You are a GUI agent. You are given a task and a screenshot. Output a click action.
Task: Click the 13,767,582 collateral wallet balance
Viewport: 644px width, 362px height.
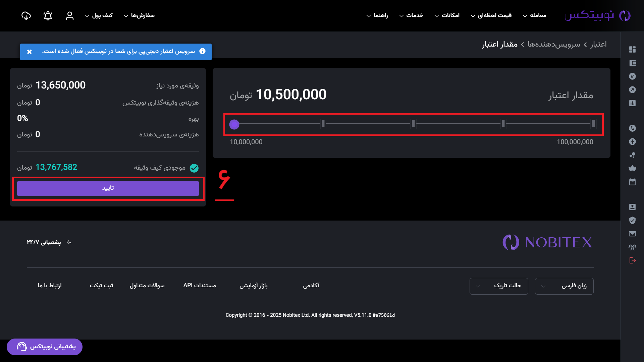56,167
